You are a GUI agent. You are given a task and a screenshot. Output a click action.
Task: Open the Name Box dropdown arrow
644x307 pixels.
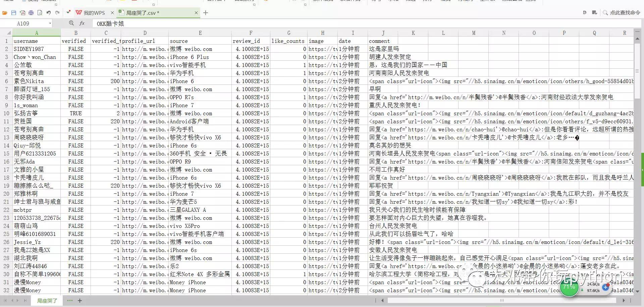50,23
